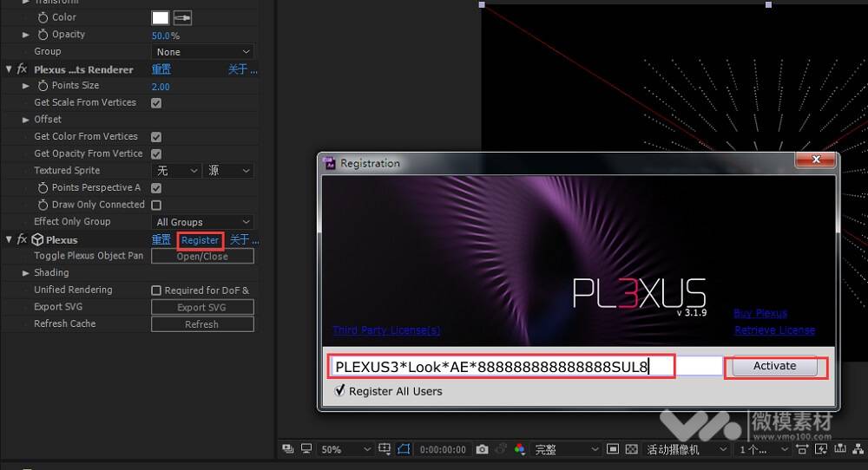The image size is (868, 470).
Task: Open 1个 view layout dropdown
Action: click(763, 449)
